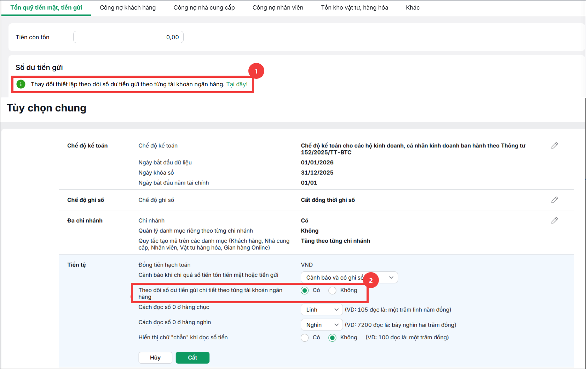This screenshot has width=588, height=369.
Task: Click the Tùy chọn chung title
Action: (x=46, y=108)
